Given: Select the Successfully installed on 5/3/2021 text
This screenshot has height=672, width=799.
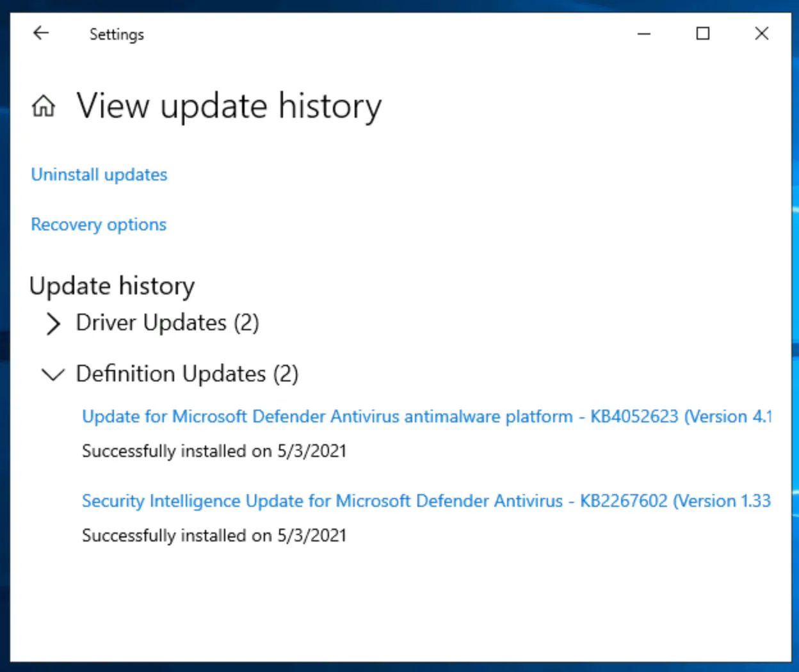Looking at the screenshot, I should [214, 451].
